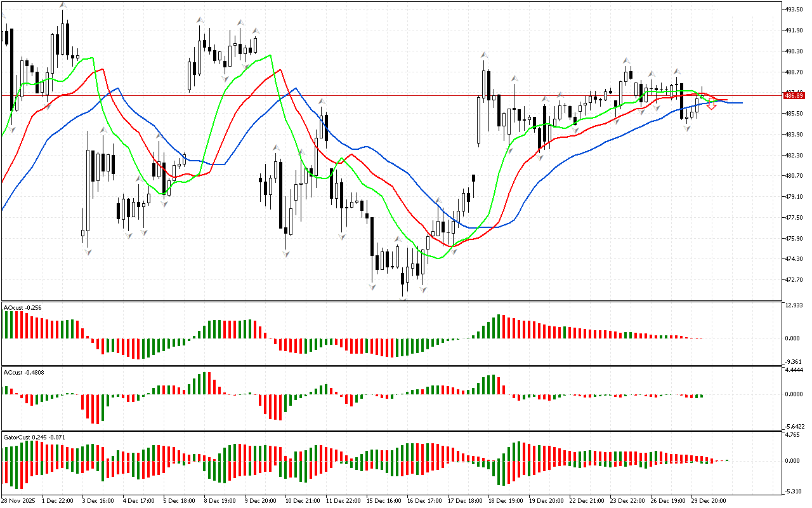812x508 pixels.
Task: Select the fractal up arrow above 18 Dec candle
Action: [483, 55]
